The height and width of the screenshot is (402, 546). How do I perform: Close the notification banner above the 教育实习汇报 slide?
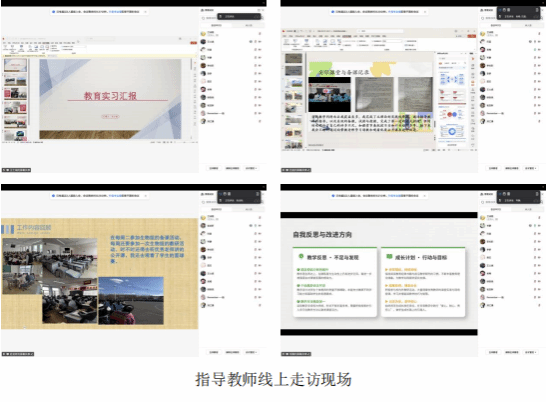pos(146,11)
